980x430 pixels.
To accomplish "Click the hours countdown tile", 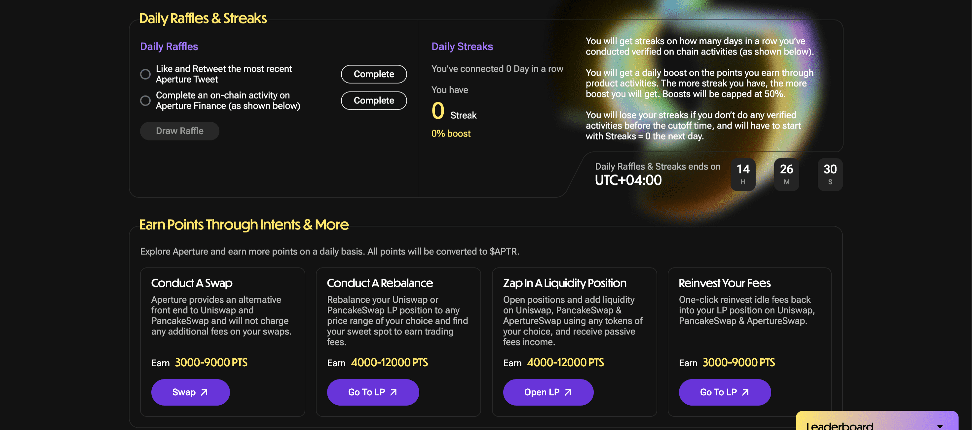I will [x=743, y=175].
